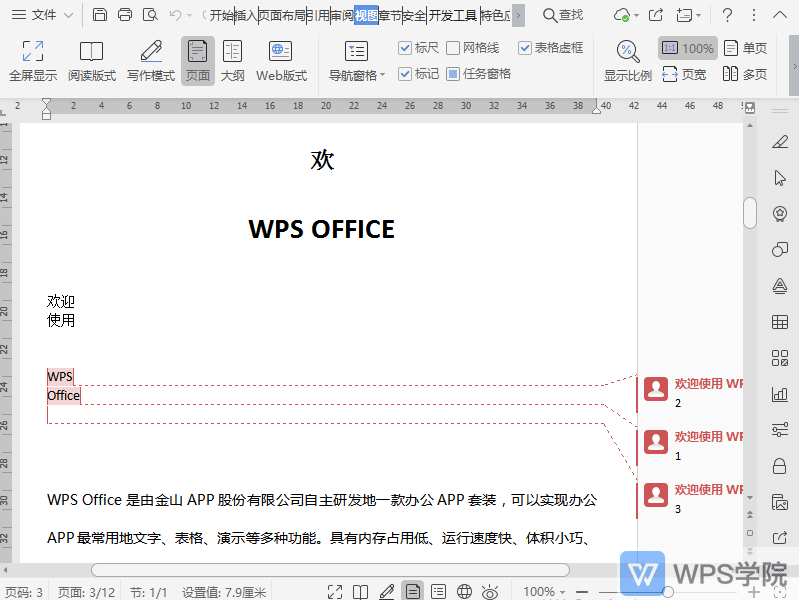This screenshot has width=799, height=600.
Task: Open the Insert (插入) tab
Action: coord(246,15)
